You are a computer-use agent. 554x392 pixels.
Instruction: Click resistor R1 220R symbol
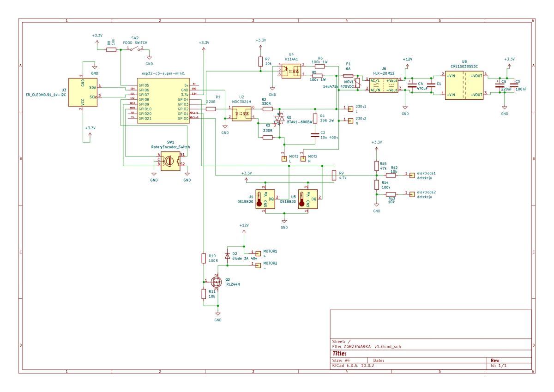point(211,109)
